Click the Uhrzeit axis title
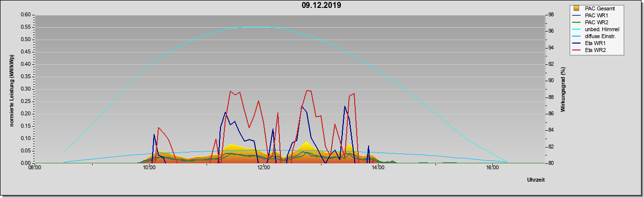 click(x=536, y=180)
